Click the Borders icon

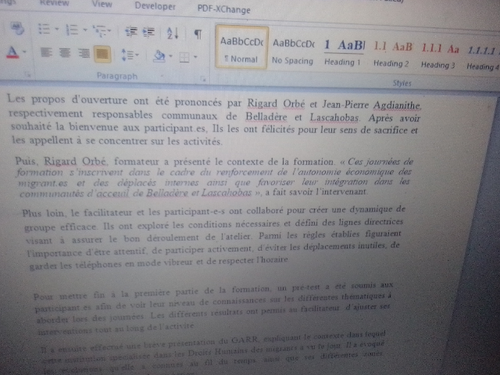[x=184, y=57]
